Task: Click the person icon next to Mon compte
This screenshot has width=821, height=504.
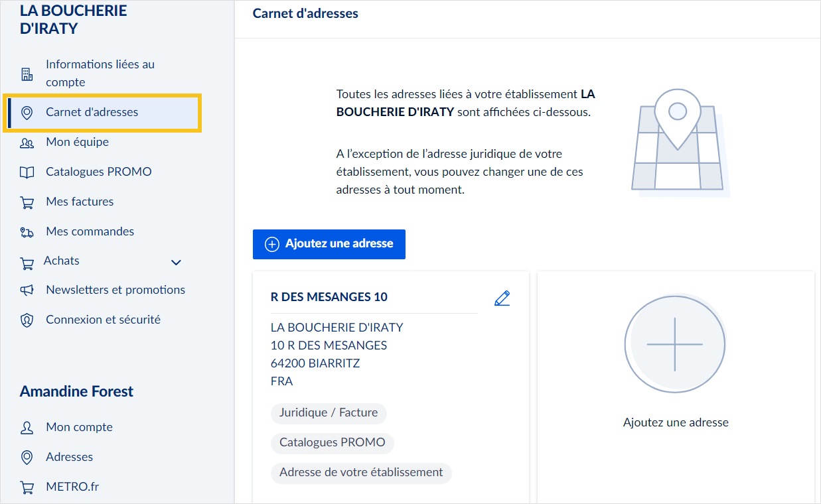Action: (27, 427)
